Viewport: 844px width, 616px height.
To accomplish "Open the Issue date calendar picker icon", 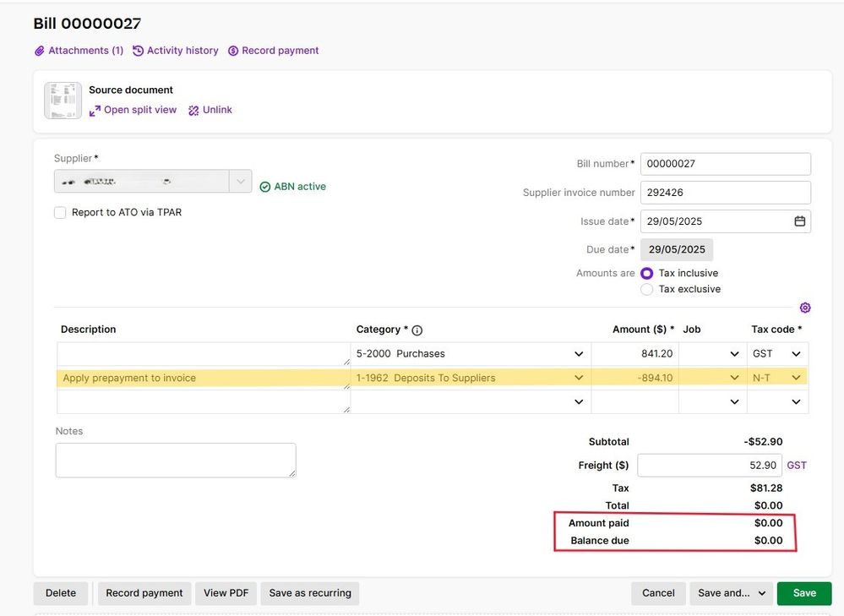I will tap(799, 221).
